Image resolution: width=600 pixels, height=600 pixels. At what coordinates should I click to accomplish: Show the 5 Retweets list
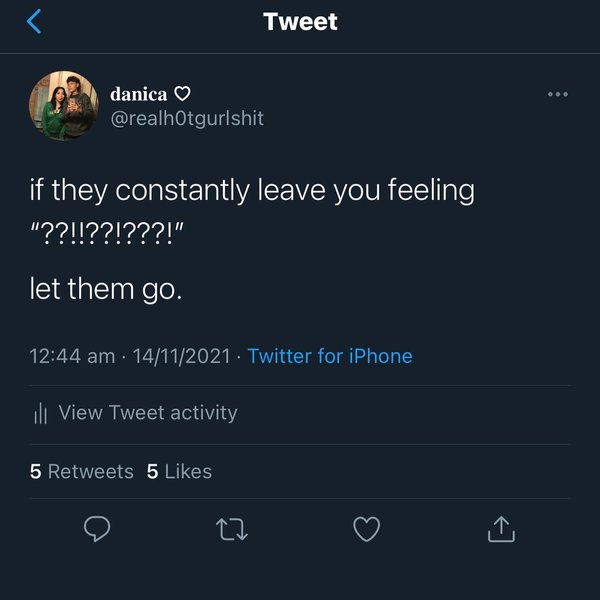pyautogui.click(x=81, y=471)
